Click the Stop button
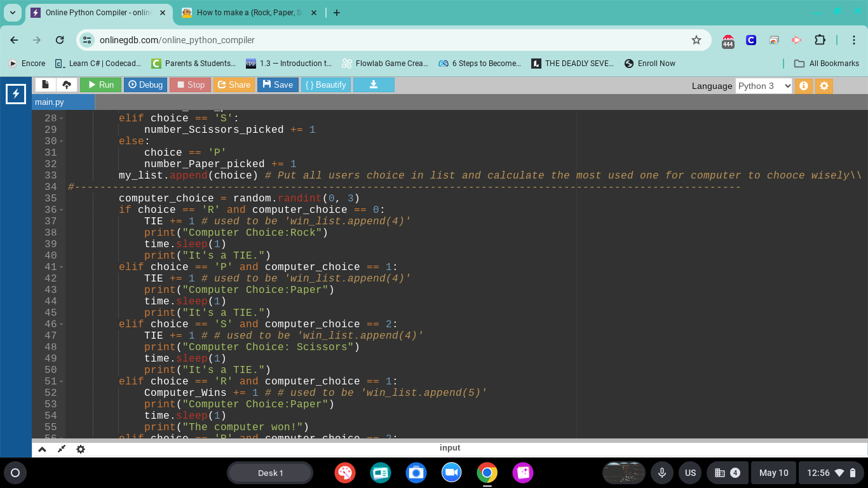868x488 pixels. (190, 85)
